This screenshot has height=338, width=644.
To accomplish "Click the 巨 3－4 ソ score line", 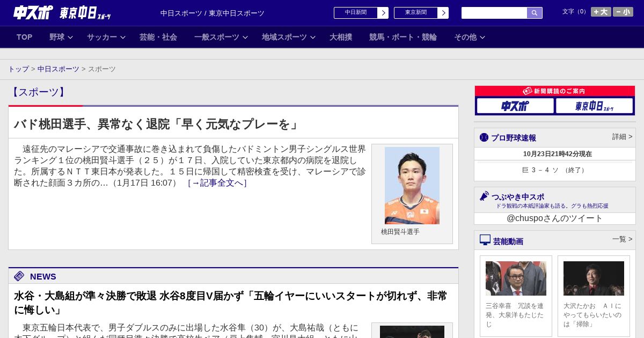I will [x=555, y=170].
